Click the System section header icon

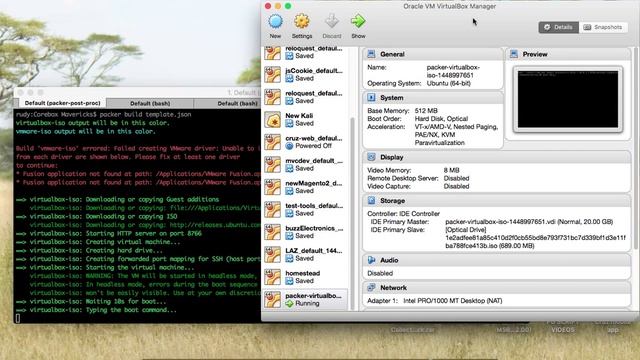(x=371, y=98)
